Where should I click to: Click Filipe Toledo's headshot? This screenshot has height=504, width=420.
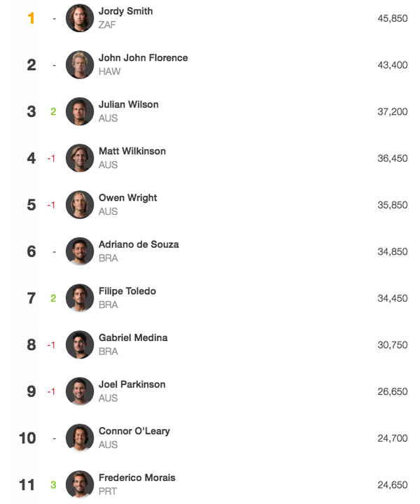pos(80,297)
